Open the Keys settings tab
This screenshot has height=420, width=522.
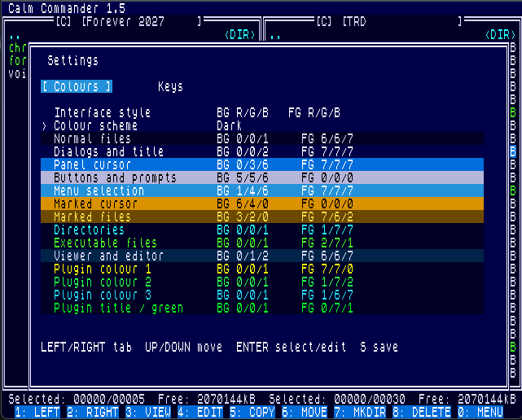(170, 86)
